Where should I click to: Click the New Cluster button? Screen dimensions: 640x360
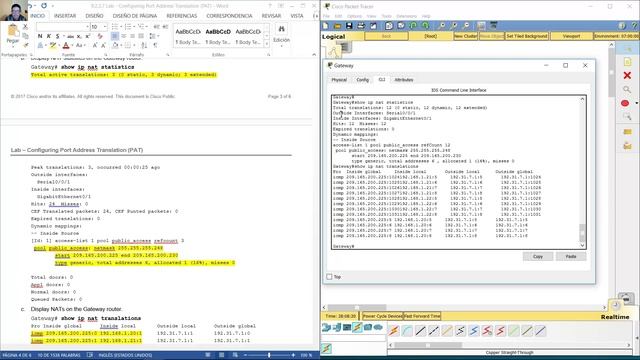tap(465, 36)
